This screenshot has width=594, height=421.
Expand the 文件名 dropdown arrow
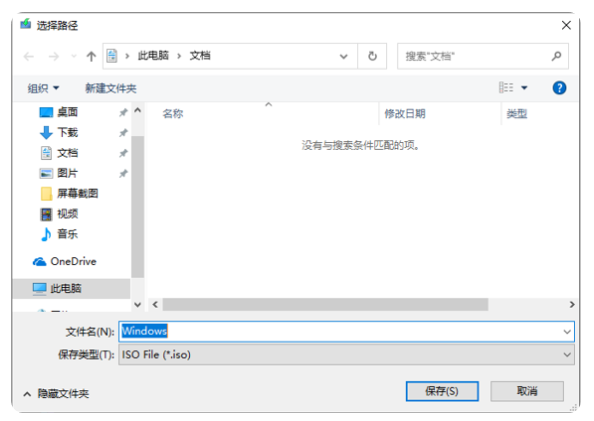[567, 332]
